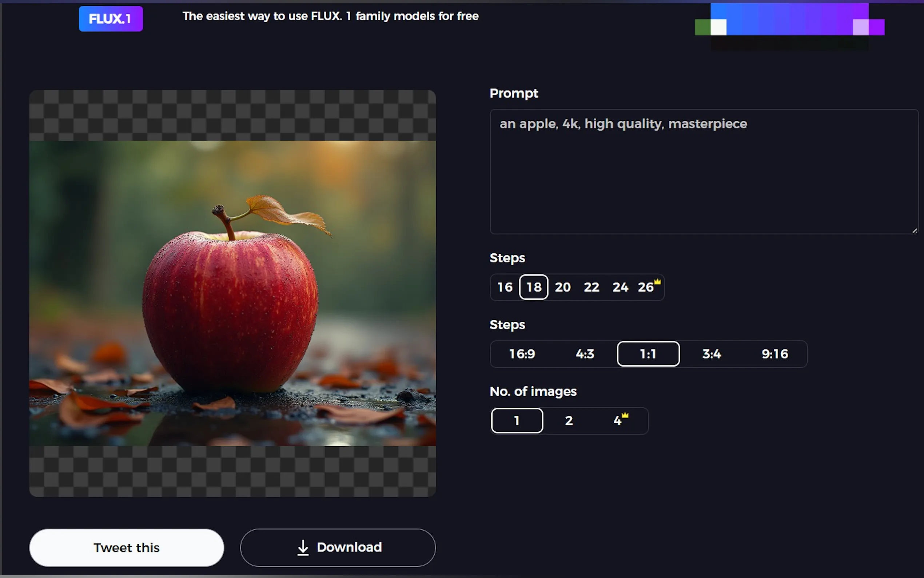Grab the prompt box resize handle

pyautogui.click(x=915, y=231)
